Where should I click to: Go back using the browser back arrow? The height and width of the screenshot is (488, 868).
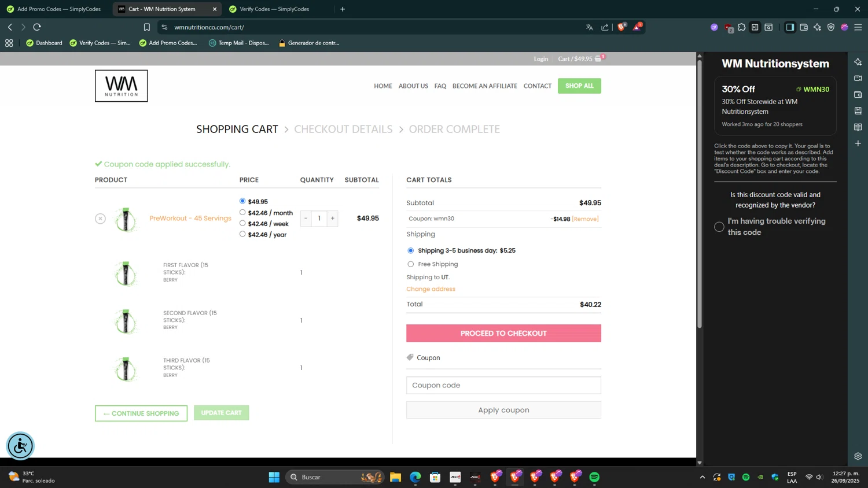(x=10, y=27)
